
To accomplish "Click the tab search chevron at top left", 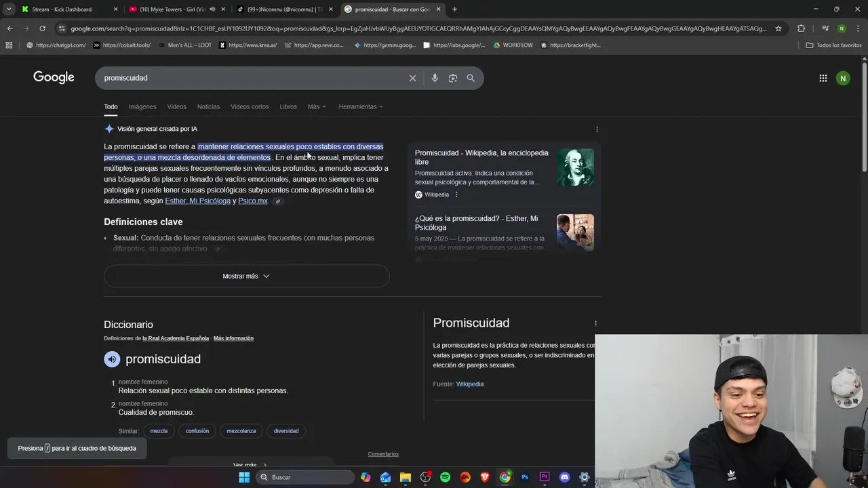I will pos(9,9).
